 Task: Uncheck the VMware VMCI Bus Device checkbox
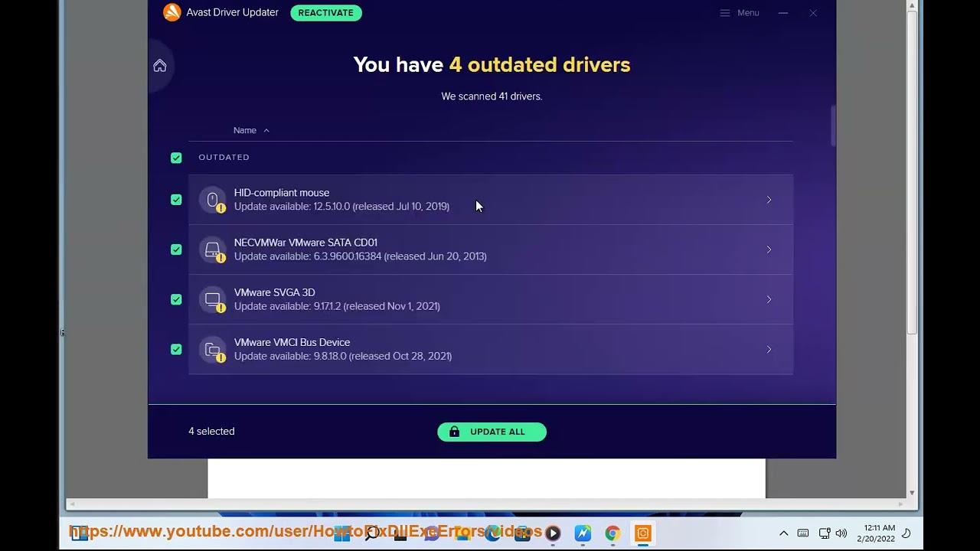coord(176,349)
